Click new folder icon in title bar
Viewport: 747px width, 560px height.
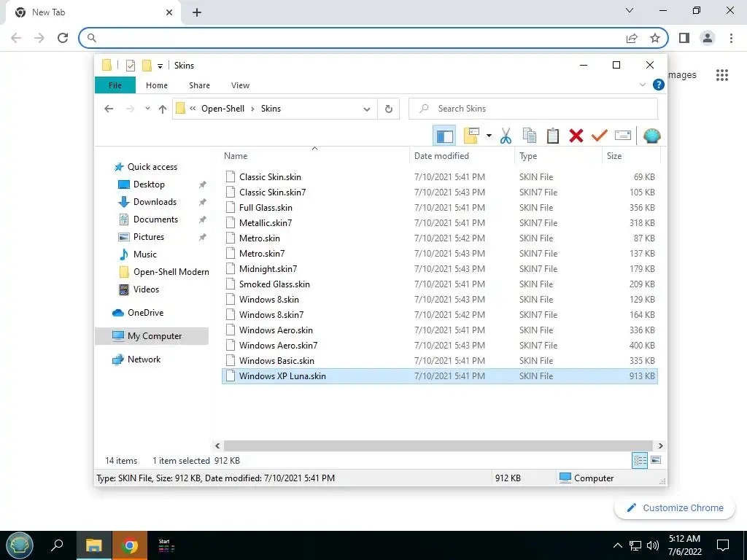tap(147, 65)
